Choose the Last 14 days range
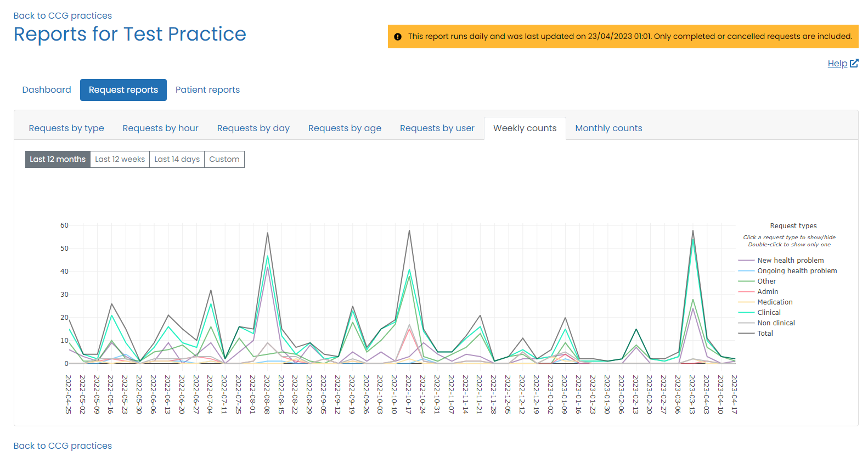 pos(177,160)
